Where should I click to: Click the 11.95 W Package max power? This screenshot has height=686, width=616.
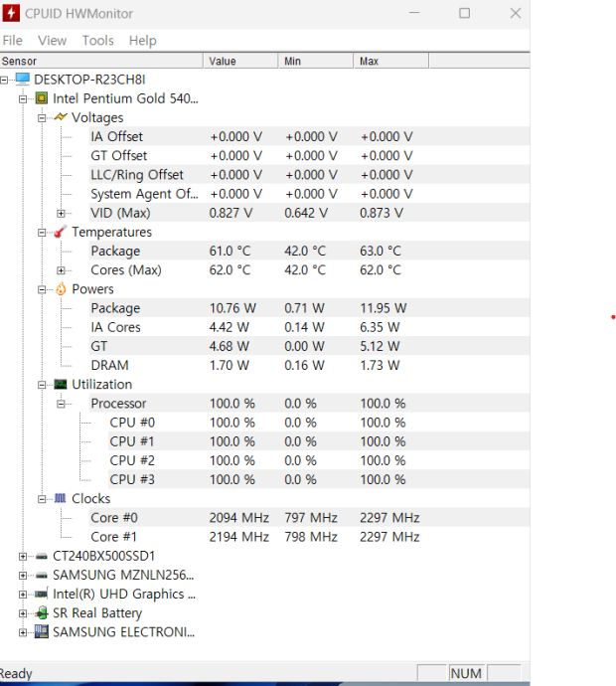point(383,308)
